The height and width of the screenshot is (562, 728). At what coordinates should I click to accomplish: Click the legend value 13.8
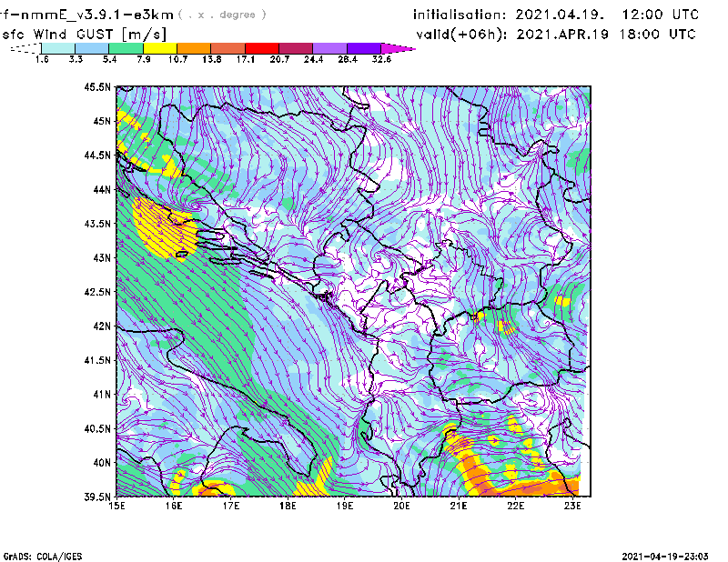pos(212,59)
